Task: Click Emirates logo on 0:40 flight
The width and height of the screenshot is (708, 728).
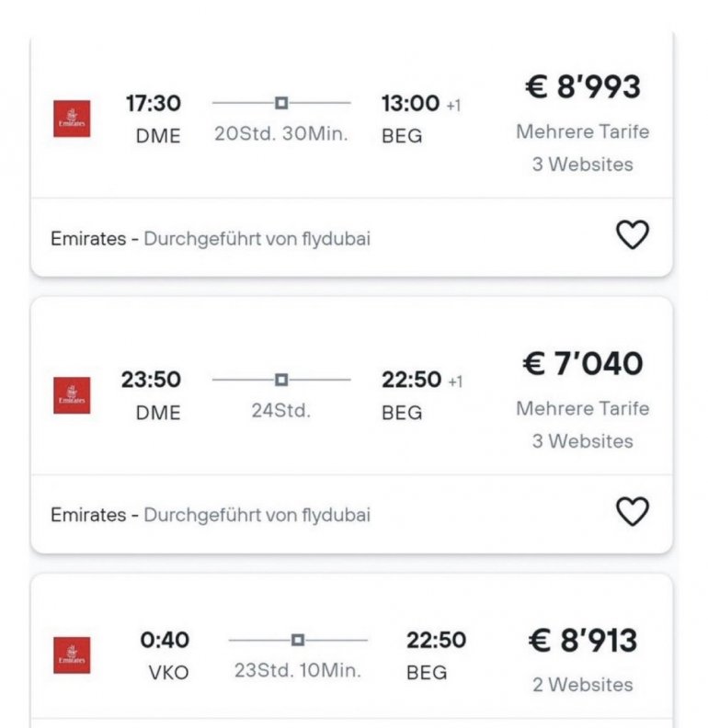Action: click(72, 655)
